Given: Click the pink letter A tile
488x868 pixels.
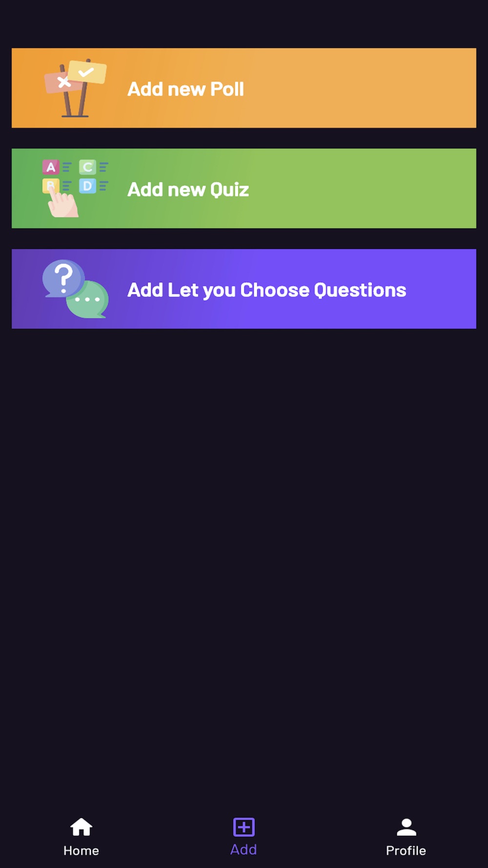Looking at the screenshot, I should point(51,167).
